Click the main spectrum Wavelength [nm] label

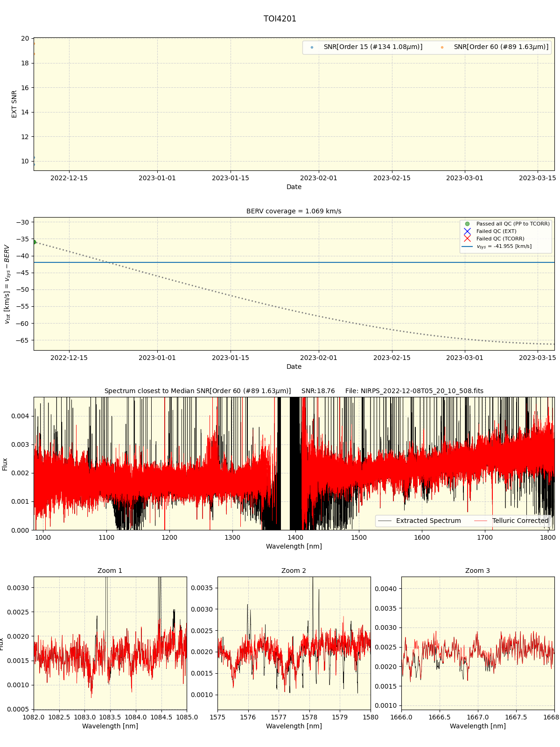294,547
